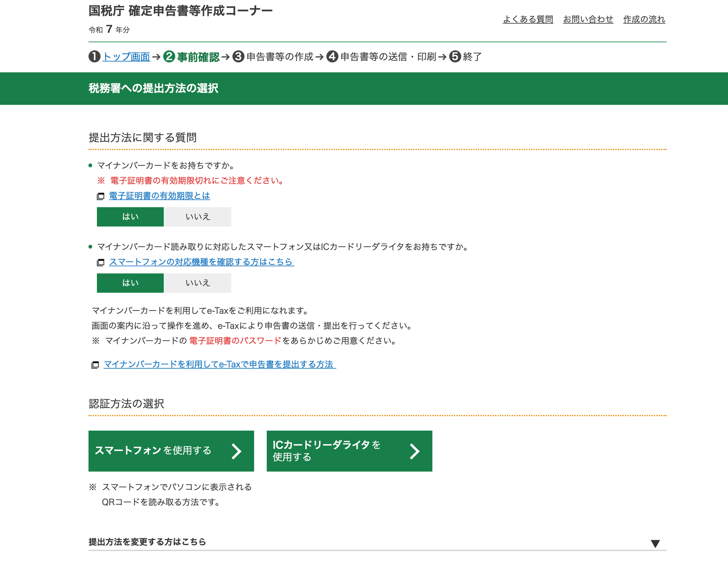Open お問い合わせ in header menu
728x574 pixels.
tap(588, 19)
